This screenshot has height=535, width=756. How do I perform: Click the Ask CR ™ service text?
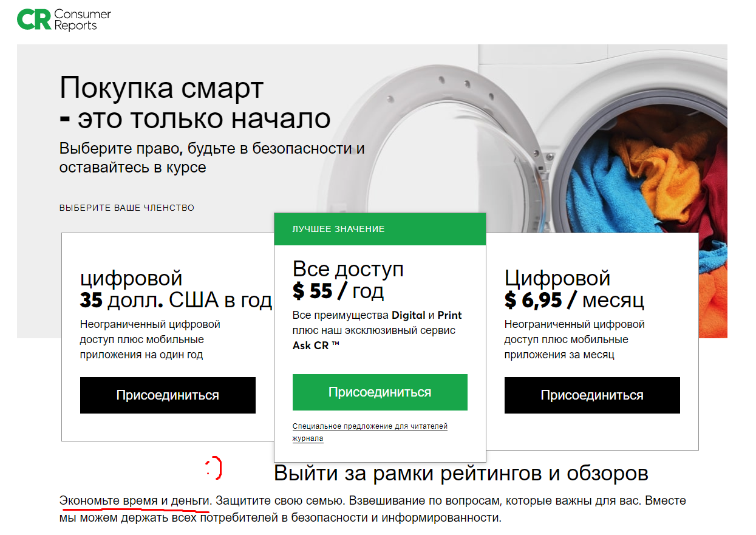(x=316, y=345)
